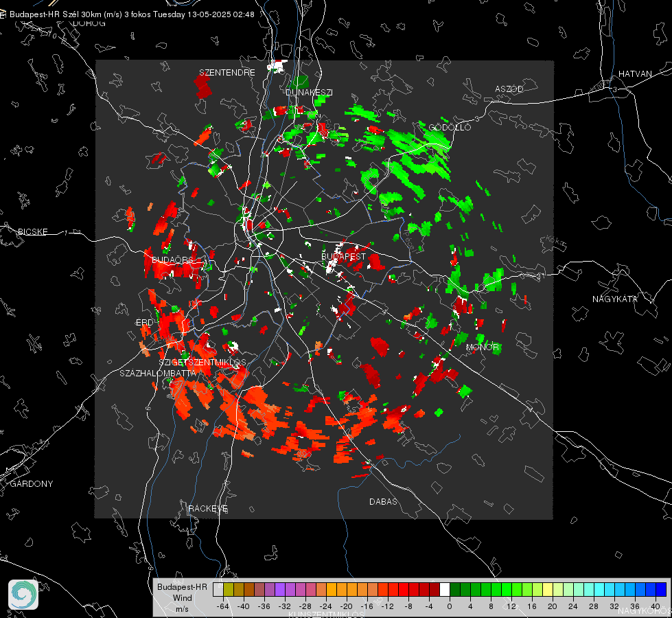Click the -64 legend value
Screen dimensions: 672x618
click(223, 606)
